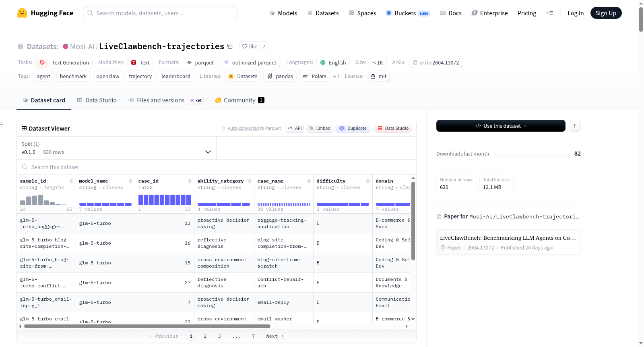Click Next in table pagination

tap(275, 336)
